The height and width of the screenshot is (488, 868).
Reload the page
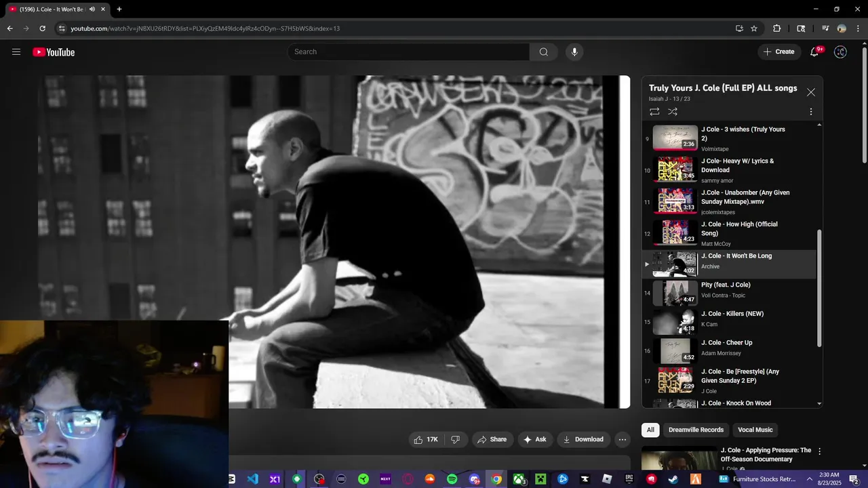(42, 28)
